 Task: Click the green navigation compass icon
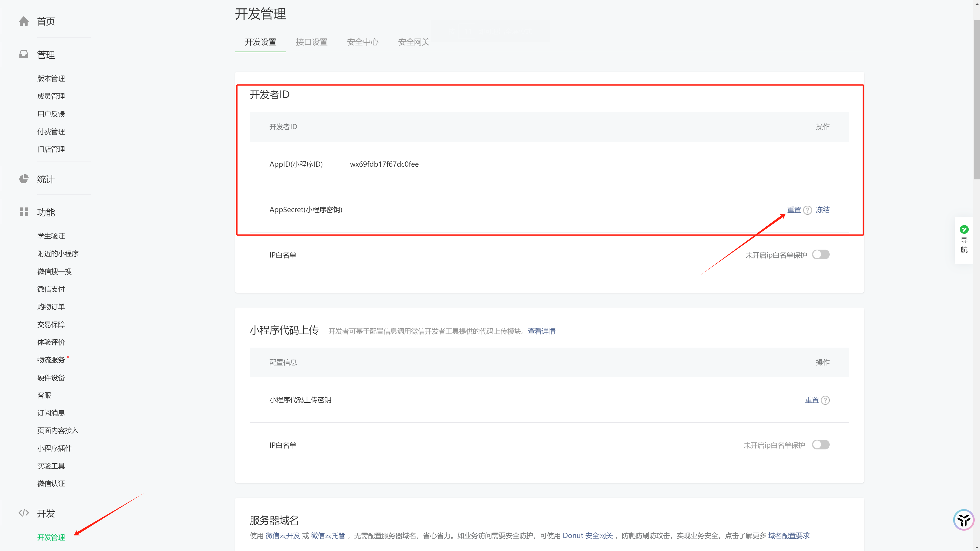click(x=964, y=229)
